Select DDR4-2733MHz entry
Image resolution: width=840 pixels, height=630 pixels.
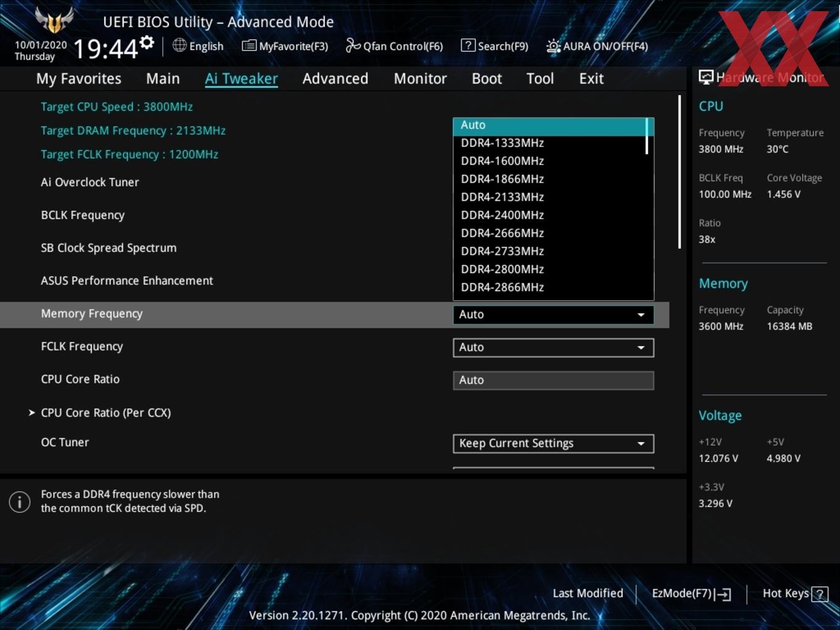point(550,251)
